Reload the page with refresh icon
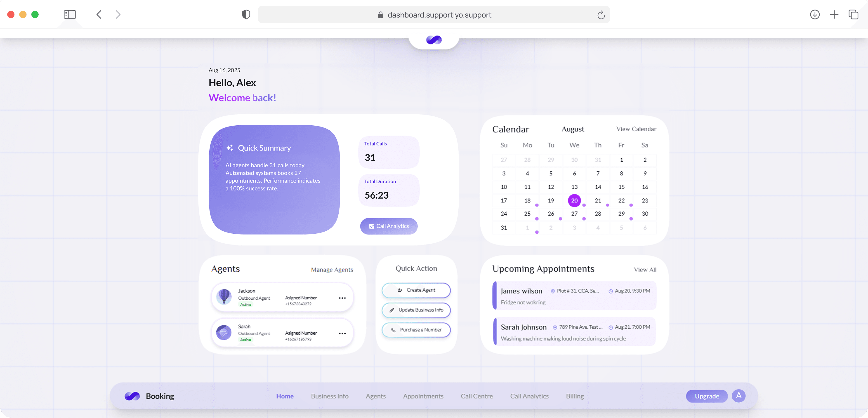Image resolution: width=868 pixels, height=418 pixels. [x=601, y=15]
